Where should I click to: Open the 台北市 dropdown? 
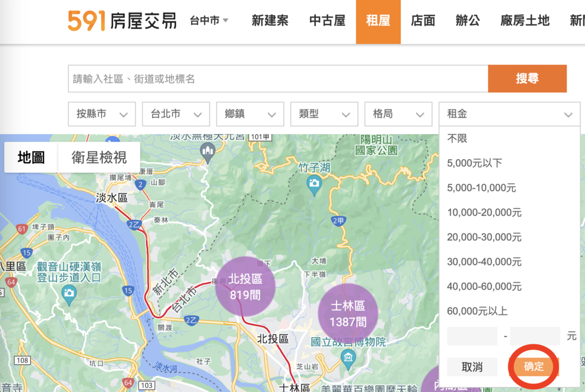tap(176, 114)
